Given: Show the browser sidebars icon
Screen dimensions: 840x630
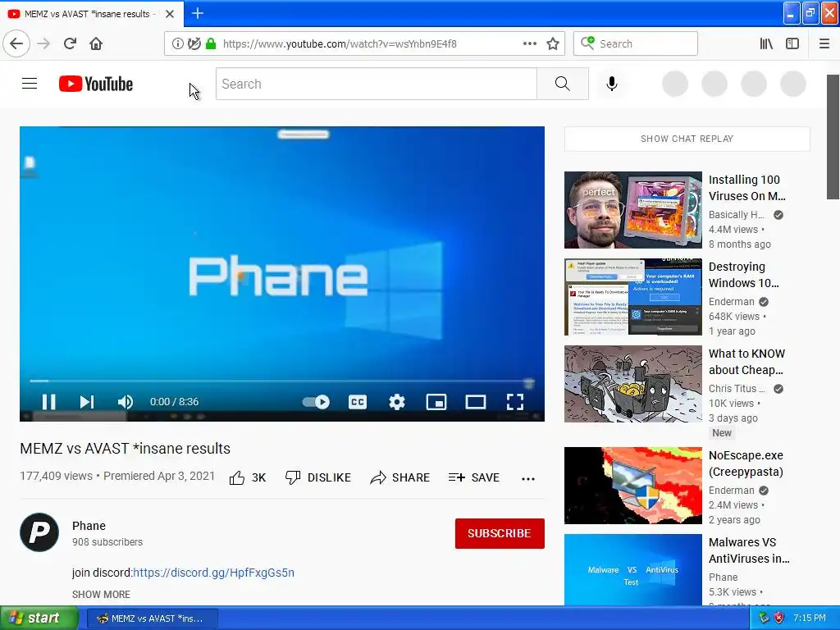Looking at the screenshot, I should 792,43.
